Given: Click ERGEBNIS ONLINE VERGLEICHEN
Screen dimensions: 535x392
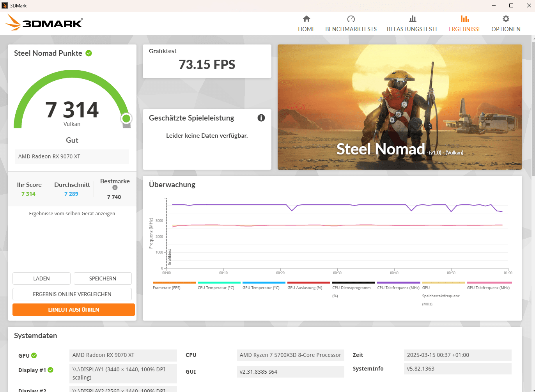Looking at the screenshot, I should (72, 294).
